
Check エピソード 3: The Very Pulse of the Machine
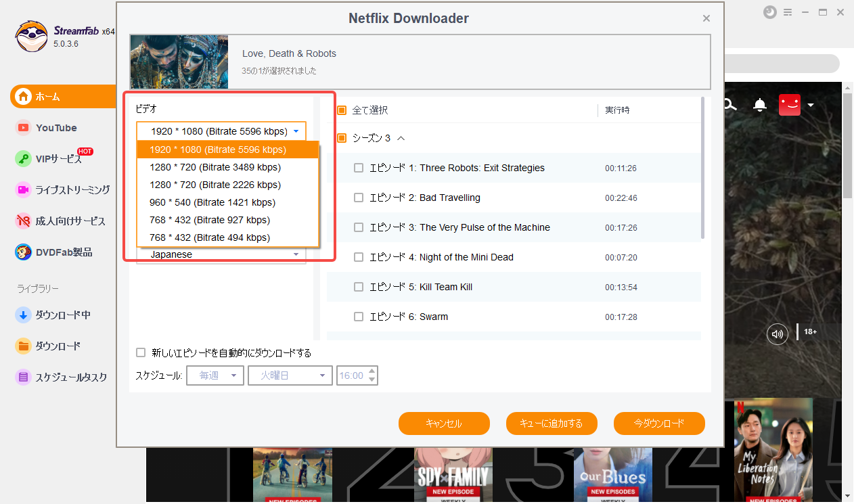pyautogui.click(x=359, y=227)
